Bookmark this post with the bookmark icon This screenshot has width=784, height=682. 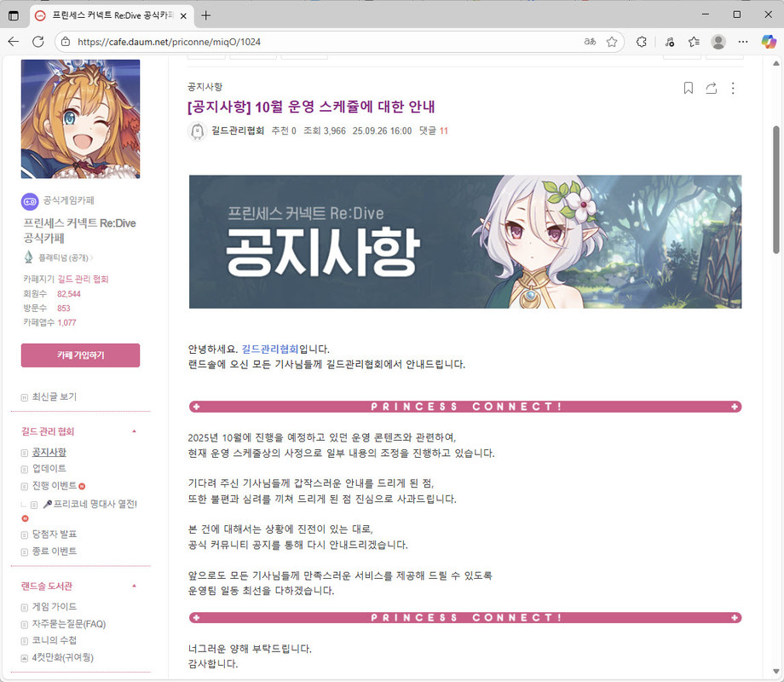(688, 88)
